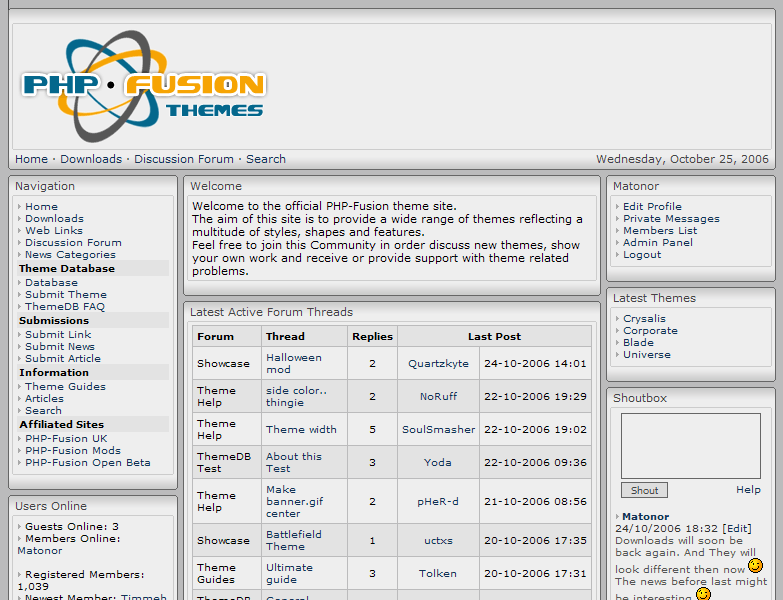View the Yoda user profile
This screenshot has width=783, height=600.
click(438, 462)
